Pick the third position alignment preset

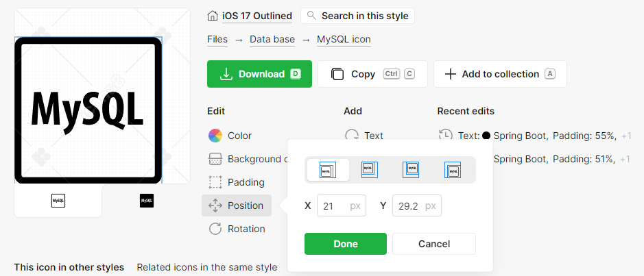pos(411,169)
